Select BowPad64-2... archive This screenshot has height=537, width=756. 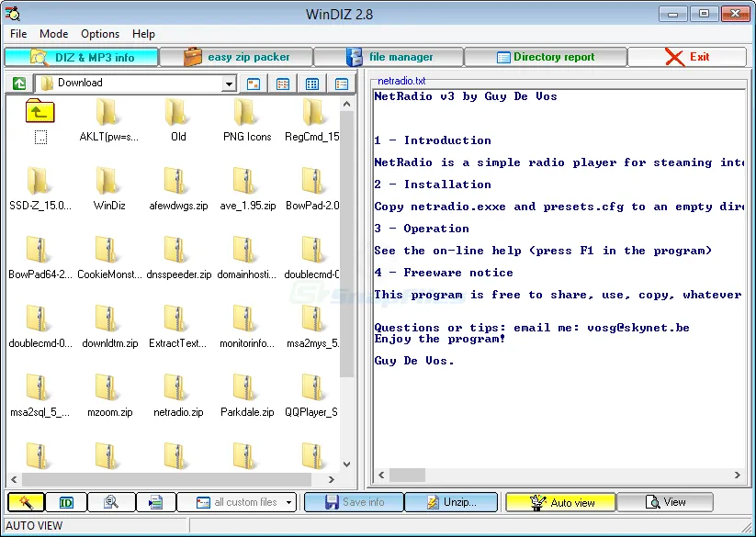click(x=40, y=257)
